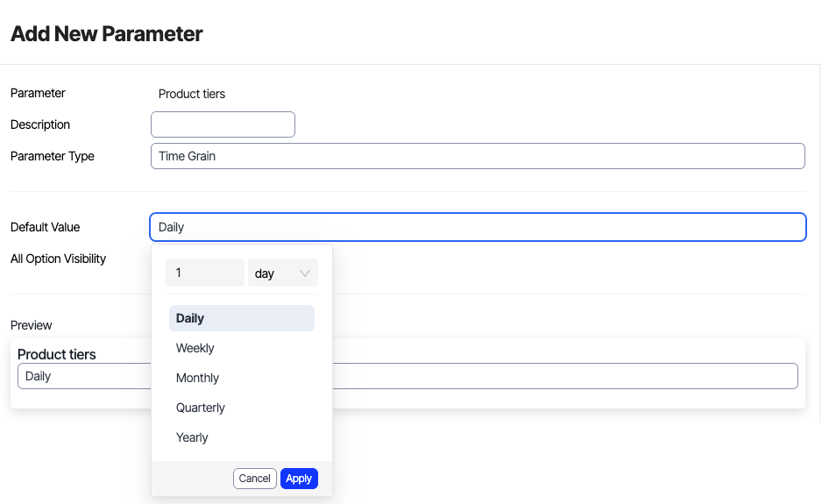Screen dimensions: 822x504
Task: Click the Default Value field showing Daily
Action: [x=478, y=227]
